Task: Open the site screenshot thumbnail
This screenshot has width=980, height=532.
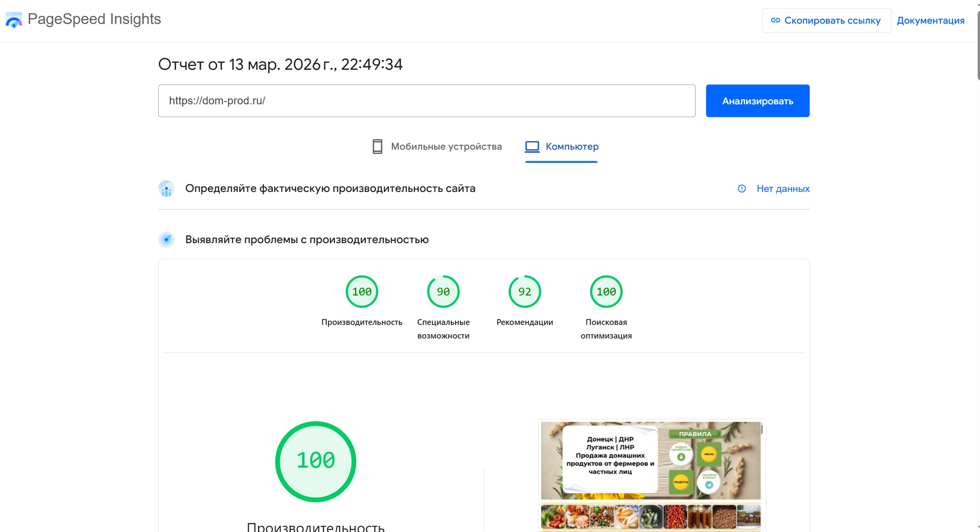Action: tap(652, 476)
